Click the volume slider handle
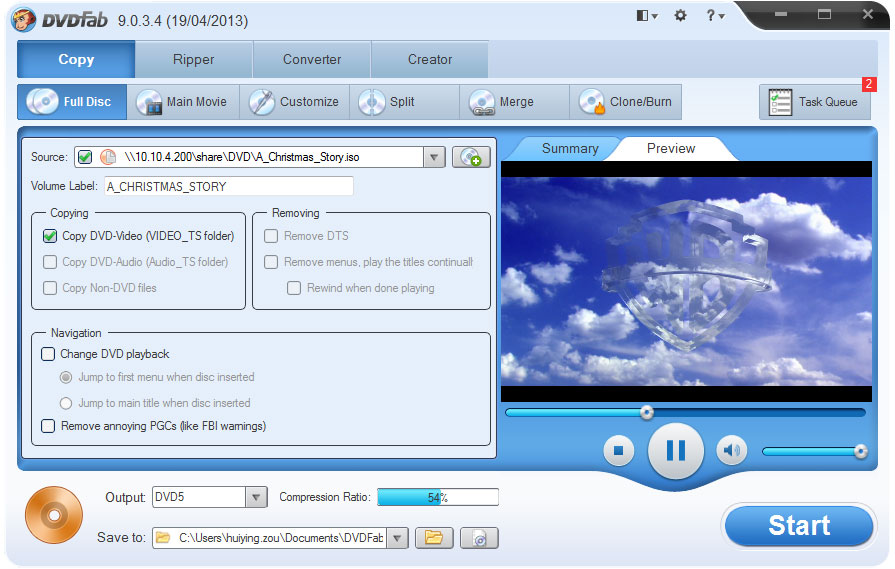This screenshot has height=569, width=895. tap(860, 451)
